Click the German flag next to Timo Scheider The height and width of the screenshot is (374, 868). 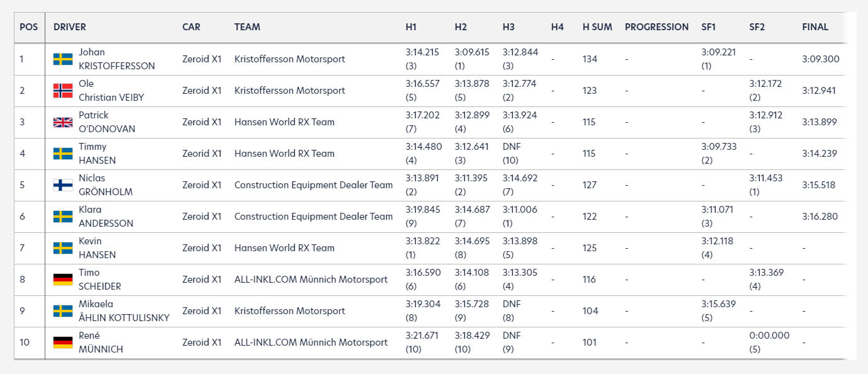point(63,280)
